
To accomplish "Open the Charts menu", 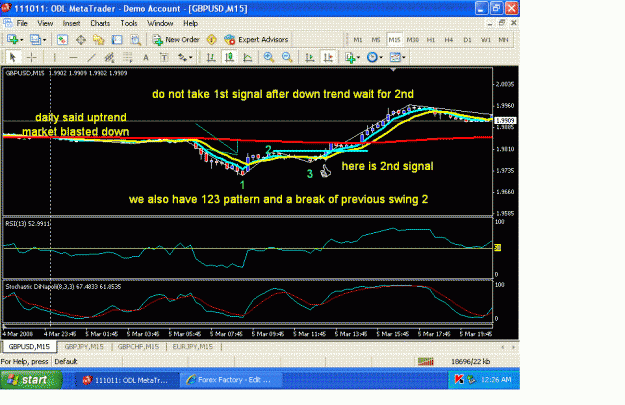I will point(100,23).
